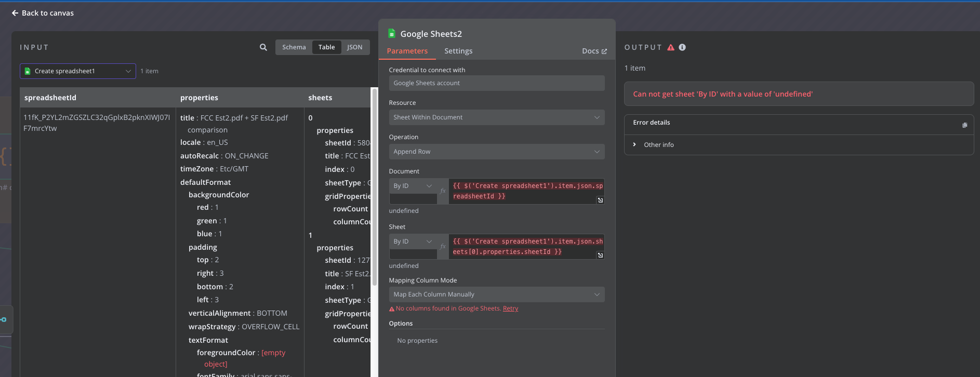Copy error details with the copy icon

pyautogui.click(x=964, y=125)
